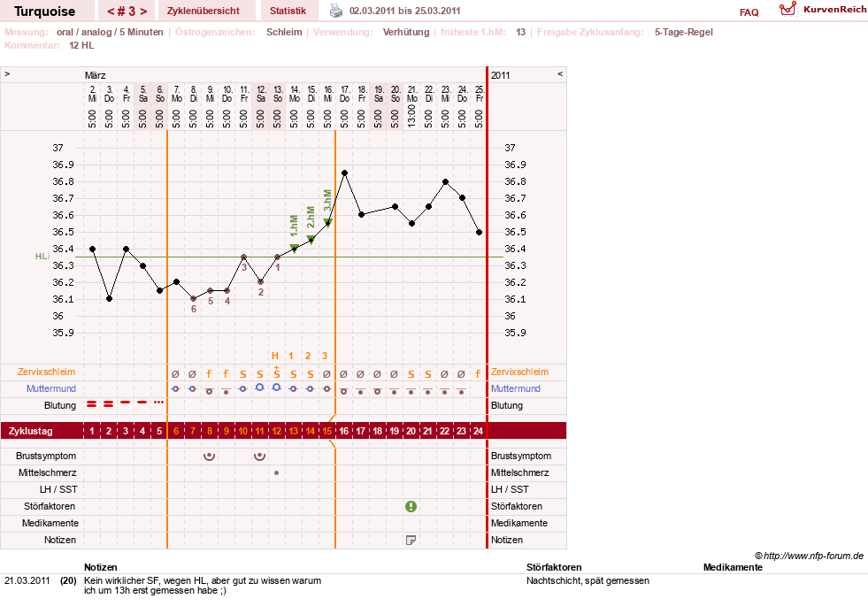Expand chart using left corner arrow
Screen dimensions: 868x614
tap(7, 73)
